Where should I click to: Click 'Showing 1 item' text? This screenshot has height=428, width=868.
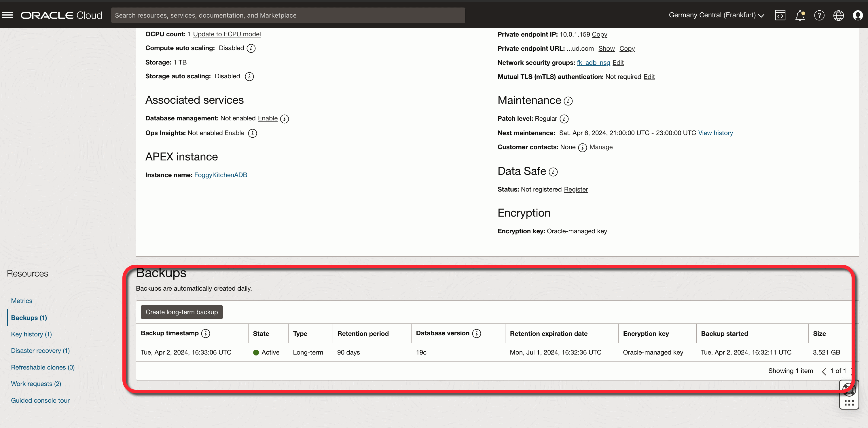[x=791, y=371]
